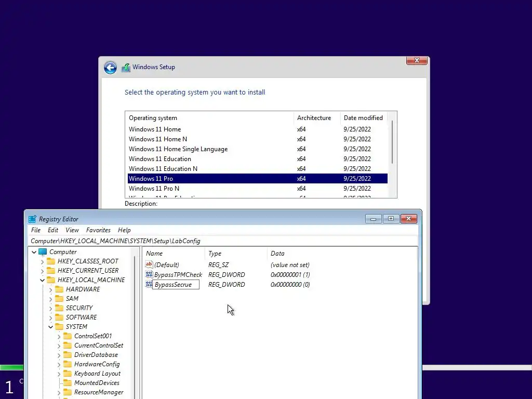
Task: Select Windows 11 Education
Action: pyautogui.click(x=258, y=159)
